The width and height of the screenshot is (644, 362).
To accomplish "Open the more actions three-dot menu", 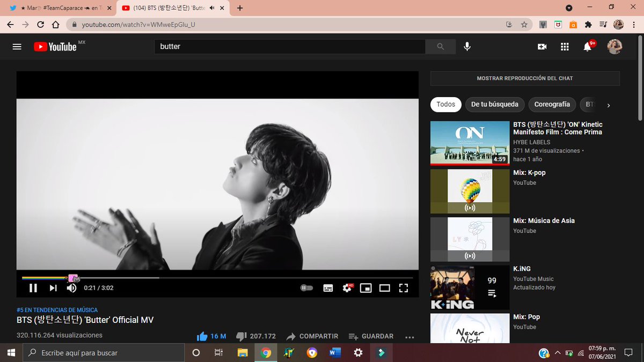I will [x=409, y=337].
